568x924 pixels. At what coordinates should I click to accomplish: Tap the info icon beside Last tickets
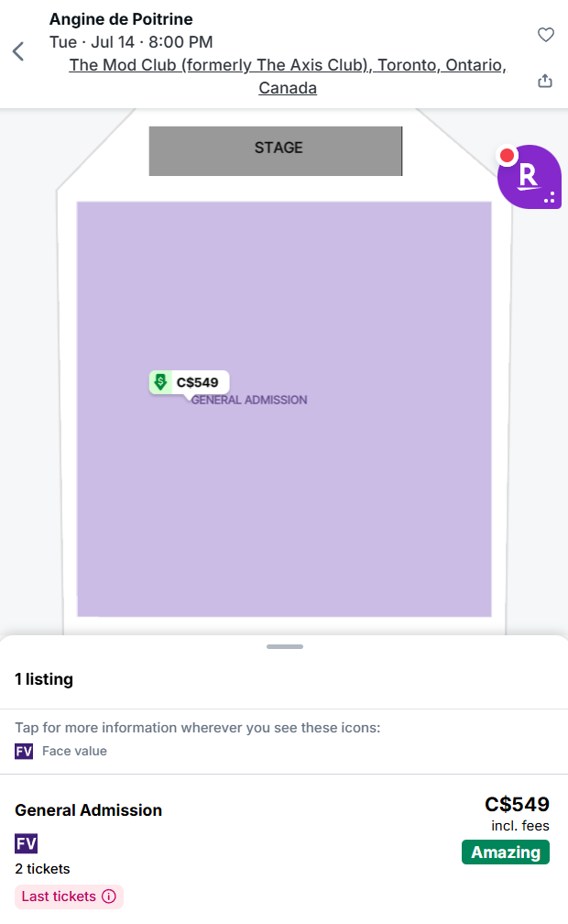(x=109, y=896)
